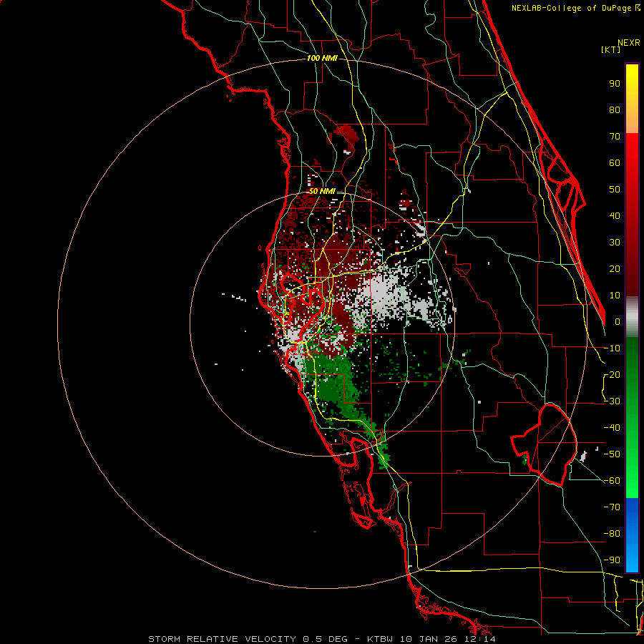The width and height of the screenshot is (644, 644).
Task: Click the NEXR label above the color scale
Action: click(629, 43)
